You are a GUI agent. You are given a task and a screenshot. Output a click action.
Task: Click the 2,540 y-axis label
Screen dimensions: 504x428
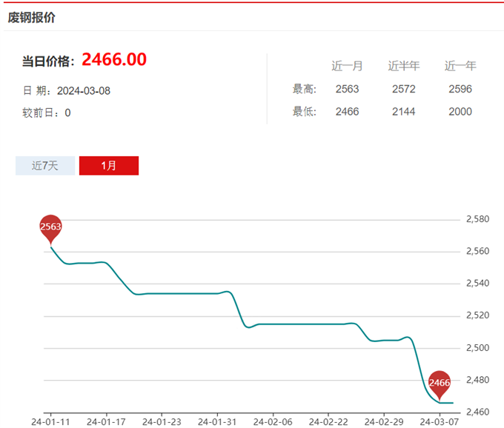[477, 283]
